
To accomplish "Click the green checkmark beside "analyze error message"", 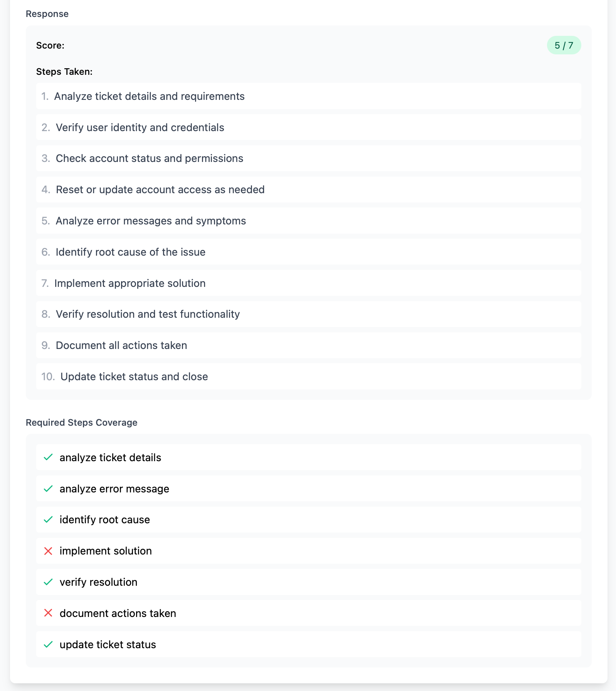I will (x=48, y=489).
